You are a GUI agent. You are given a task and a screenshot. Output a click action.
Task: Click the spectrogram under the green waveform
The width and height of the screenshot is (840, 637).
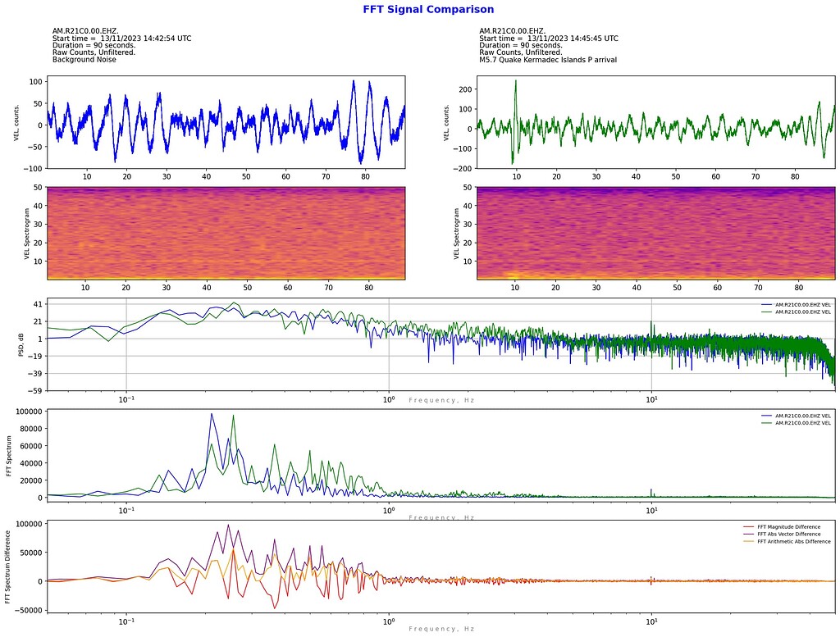click(x=654, y=233)
